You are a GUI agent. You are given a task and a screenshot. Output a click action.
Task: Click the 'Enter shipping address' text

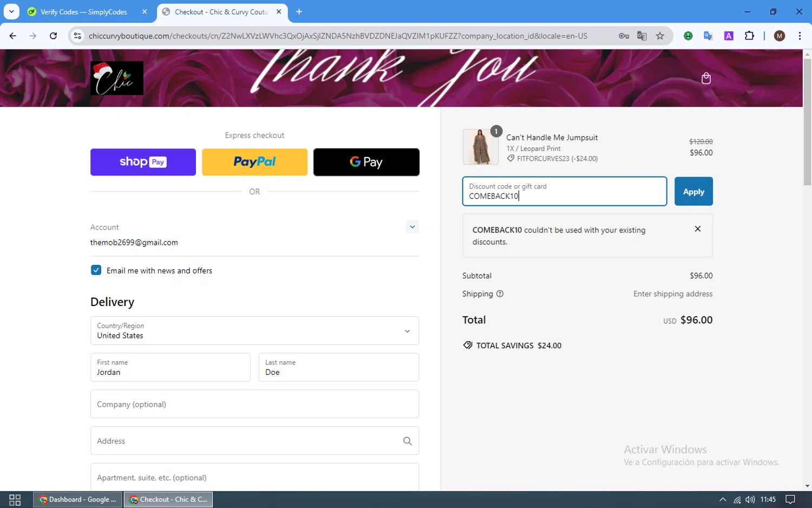(x=673, y=294)
